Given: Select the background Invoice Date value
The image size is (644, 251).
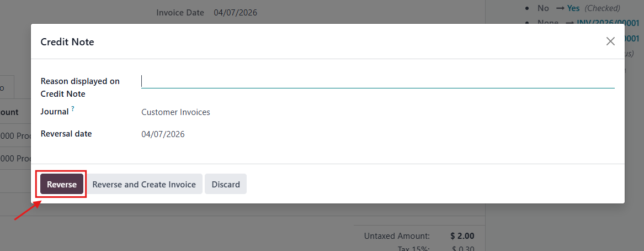Looking at the screenshot, I should coord(235,13).
